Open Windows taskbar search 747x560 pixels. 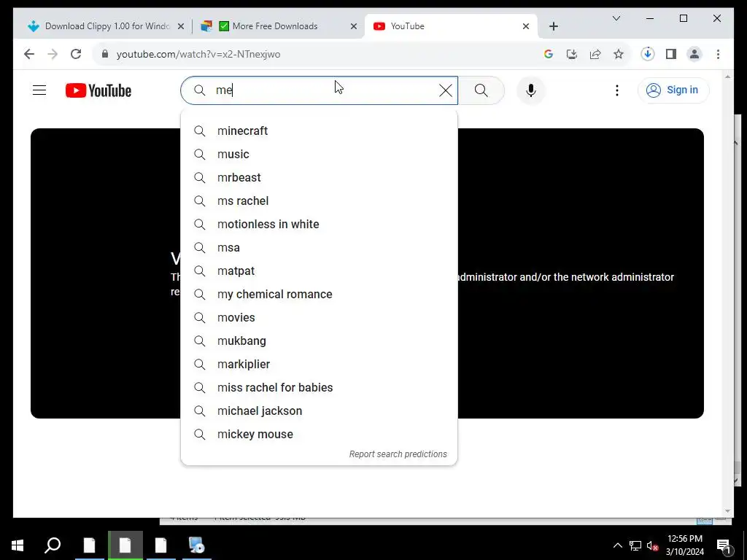(53, 545)
